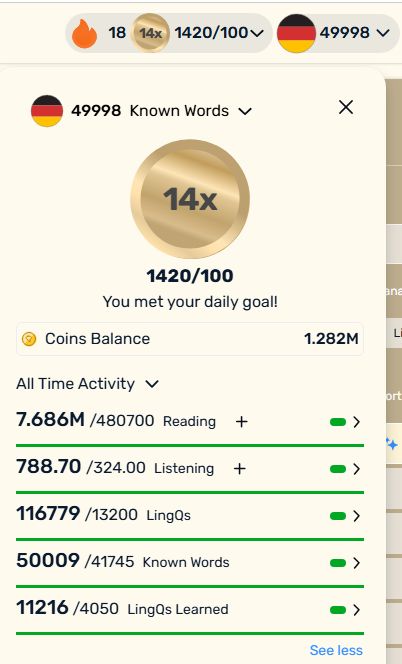This screenshot has height=664, width=402.
Task: Close the stats panel with X
Action: pos(346,108)
